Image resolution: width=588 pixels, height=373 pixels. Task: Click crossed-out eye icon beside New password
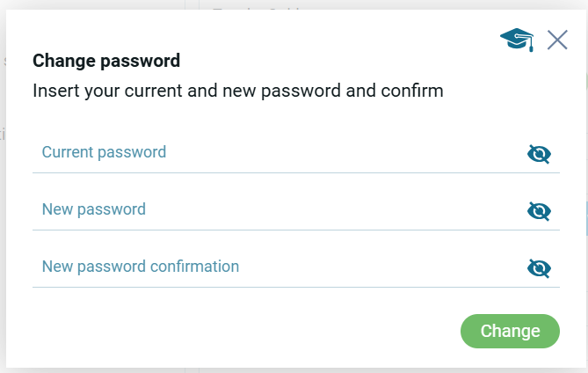pyautogui.click(x=539, y=211)
